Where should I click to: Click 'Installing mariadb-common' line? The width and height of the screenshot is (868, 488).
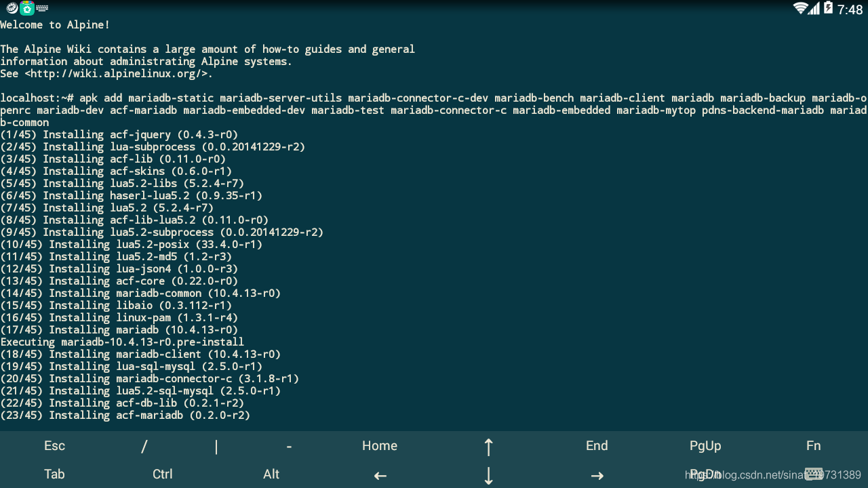pos(140,293)
